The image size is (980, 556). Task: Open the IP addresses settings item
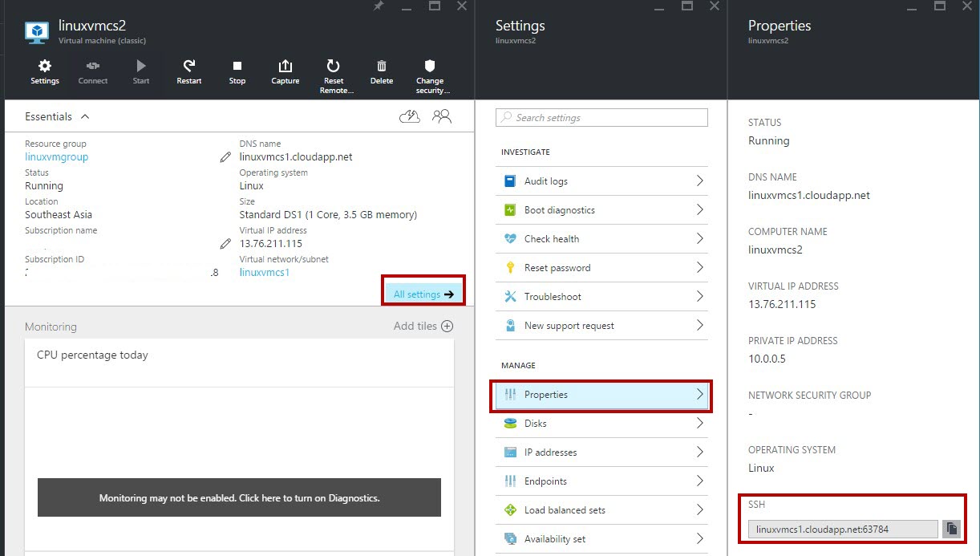click(x=602, y=453)
